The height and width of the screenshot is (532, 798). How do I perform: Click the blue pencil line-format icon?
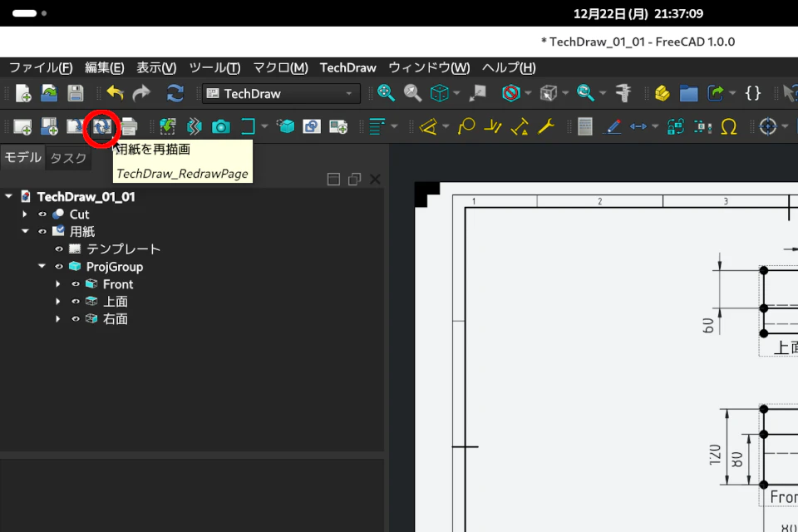[x=611, y=126]
